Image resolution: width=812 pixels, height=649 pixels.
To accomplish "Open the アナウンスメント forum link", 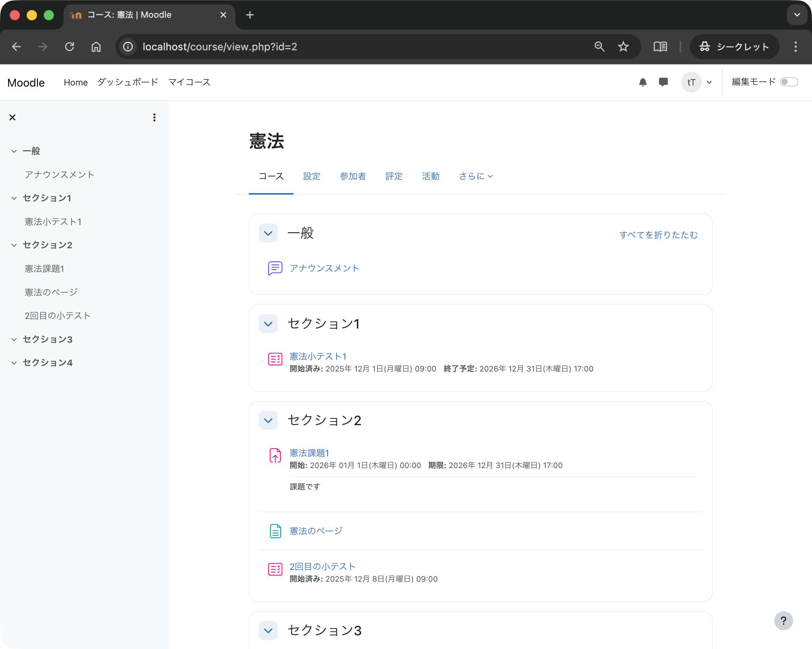I will [324, 268].
